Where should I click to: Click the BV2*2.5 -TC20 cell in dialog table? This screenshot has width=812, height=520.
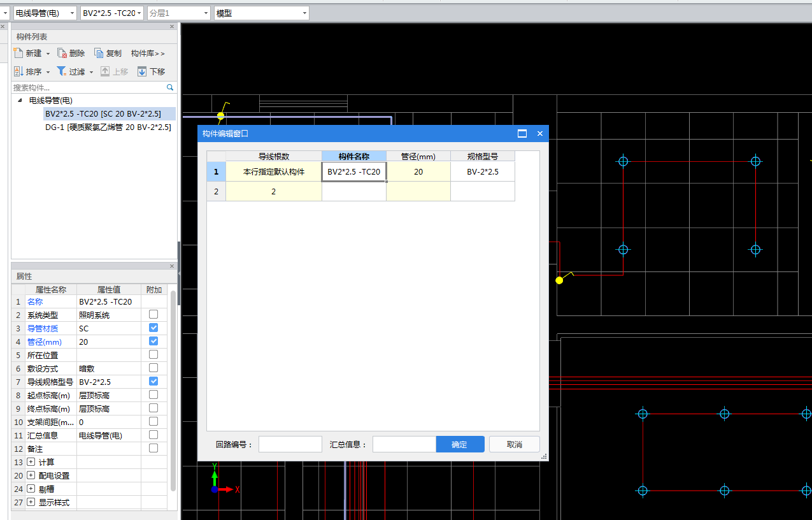tap(354, 171)
